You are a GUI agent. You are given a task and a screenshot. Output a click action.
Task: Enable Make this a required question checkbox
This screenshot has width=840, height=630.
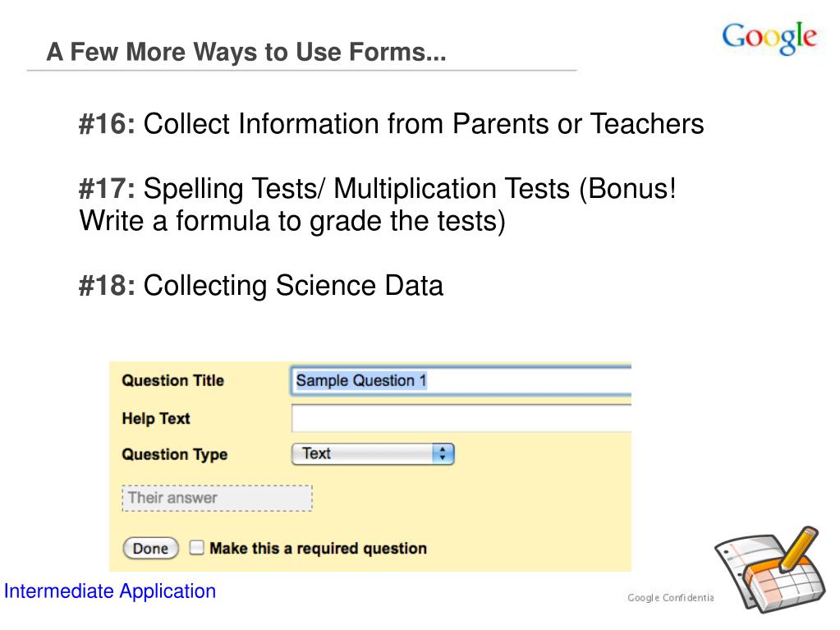coord(196,548)
